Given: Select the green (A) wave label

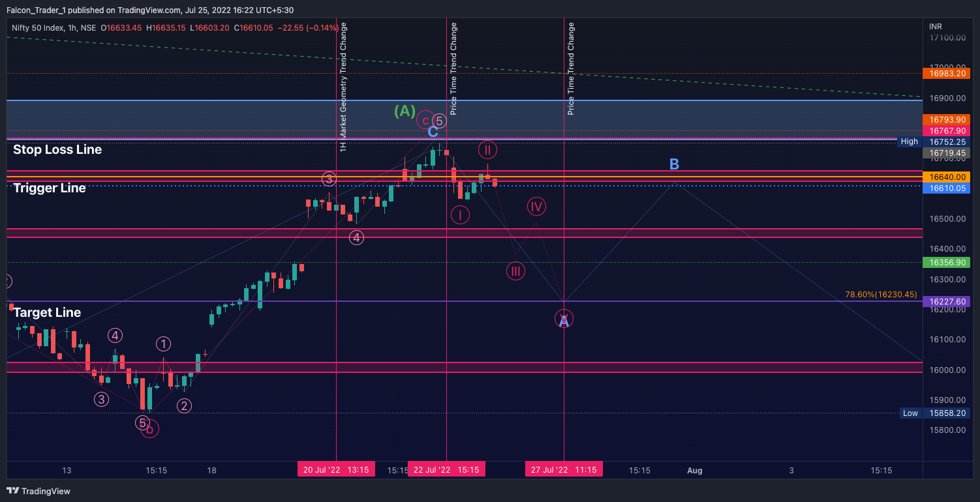Looking at the screenshot, I should (405, 111).
